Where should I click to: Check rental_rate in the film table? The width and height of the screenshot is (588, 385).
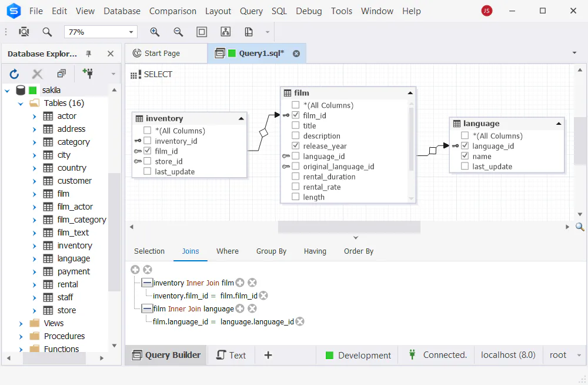click(296, 186)
